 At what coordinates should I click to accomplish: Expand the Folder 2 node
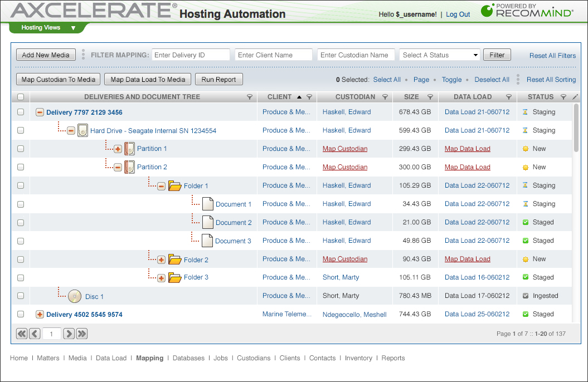(x=161, y=260)
